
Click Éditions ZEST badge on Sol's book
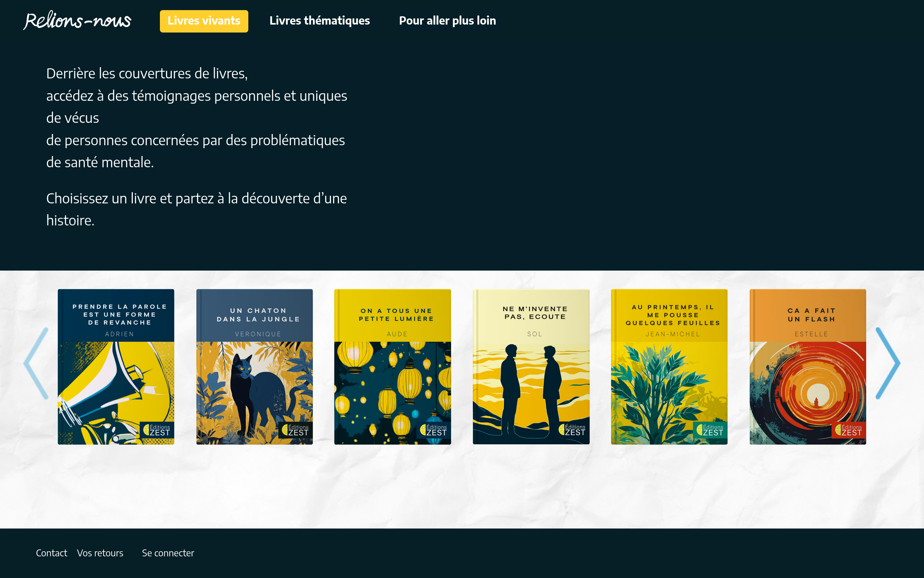[x=572, y=430]
